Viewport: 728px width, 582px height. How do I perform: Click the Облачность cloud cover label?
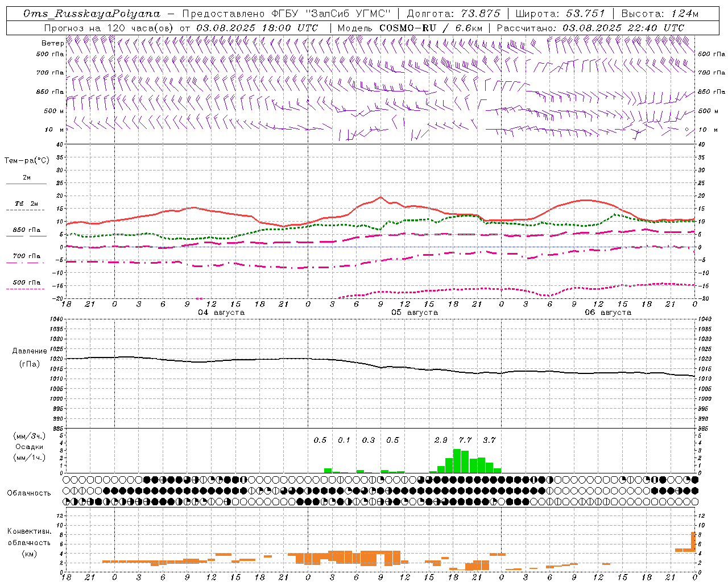[x=29, y=493]
